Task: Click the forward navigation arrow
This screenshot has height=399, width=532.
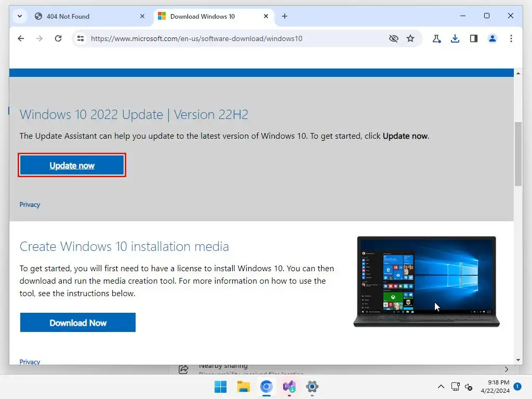Action: [39, 38]
